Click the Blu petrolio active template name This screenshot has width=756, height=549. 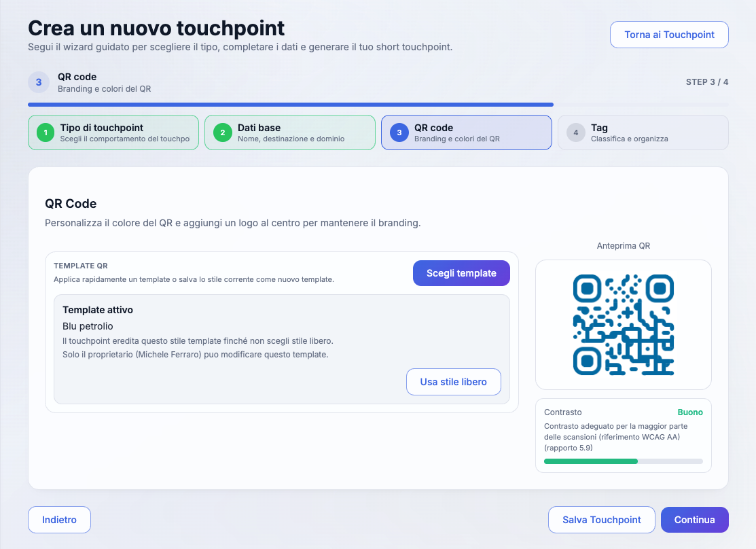click(x=88, y=326)
